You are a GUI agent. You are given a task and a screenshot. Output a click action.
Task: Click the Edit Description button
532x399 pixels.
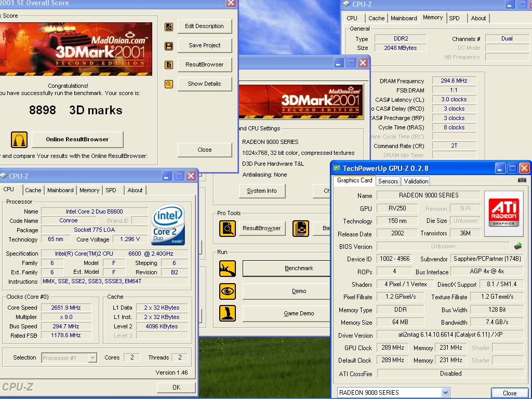click(x=205, y=26)
